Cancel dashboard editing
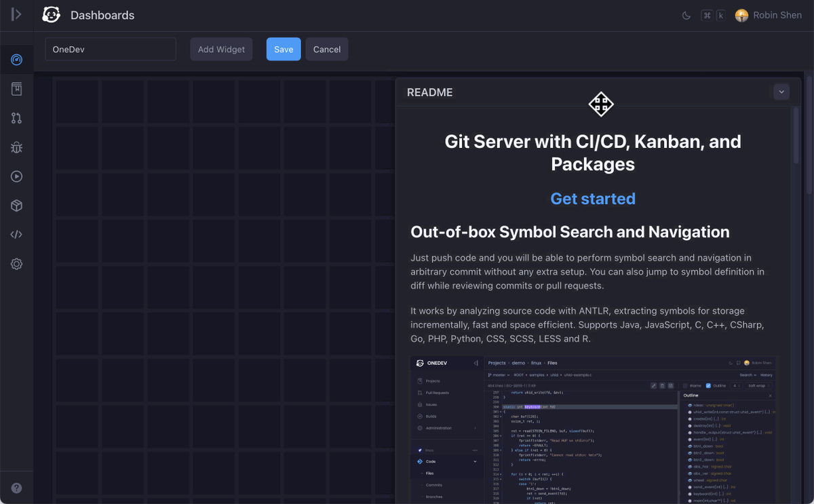This screenshot has height=504, width=814. [327, 50]
